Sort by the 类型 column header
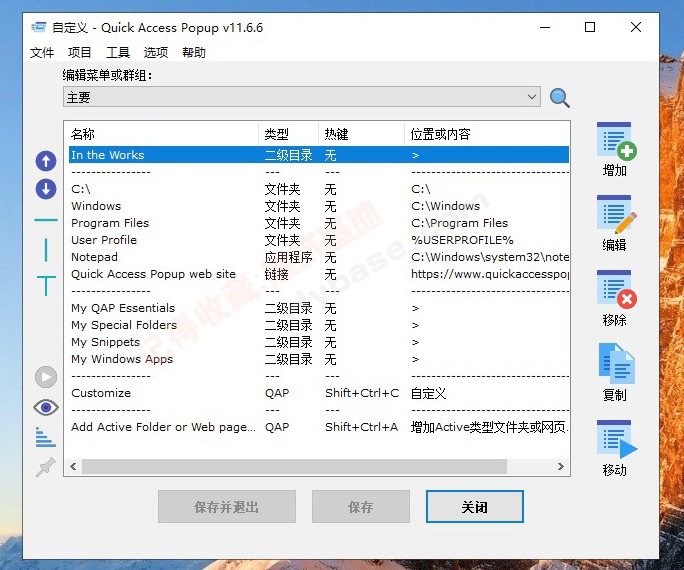The image size is (684, 570). (288, 134)
